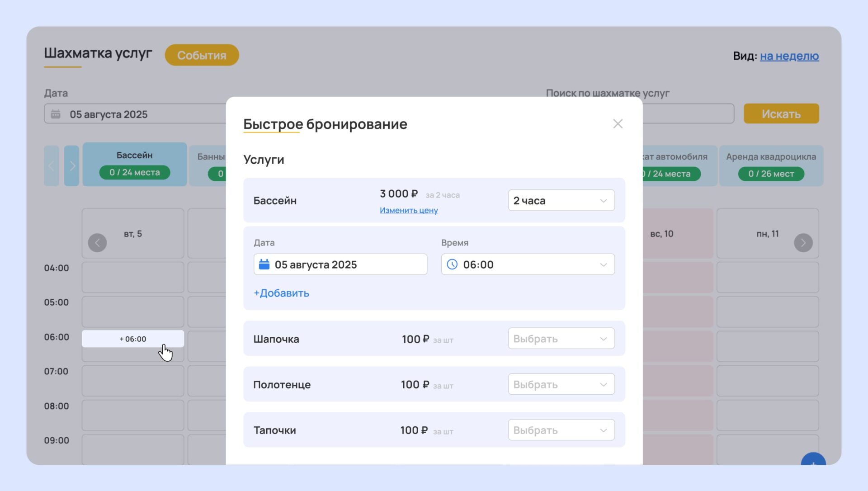868x491 pixels.
Task: Open Тапочки quantity dropdown
Action: [561, 430]
